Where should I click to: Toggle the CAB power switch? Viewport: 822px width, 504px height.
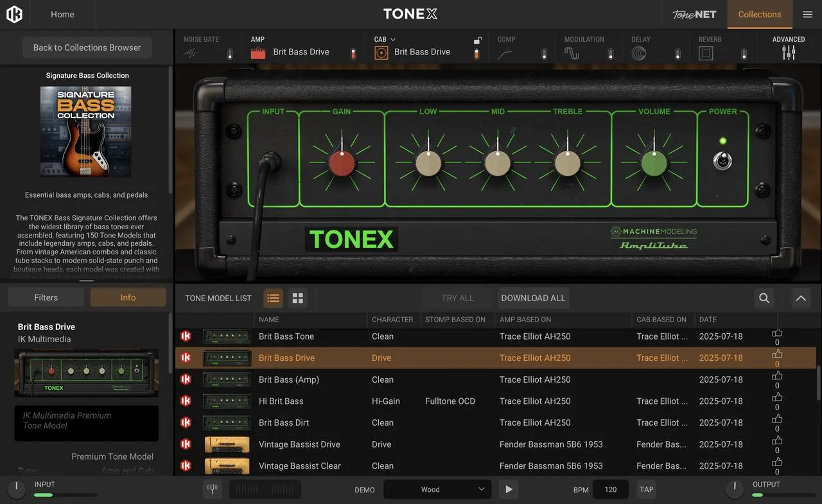(477, 55)
